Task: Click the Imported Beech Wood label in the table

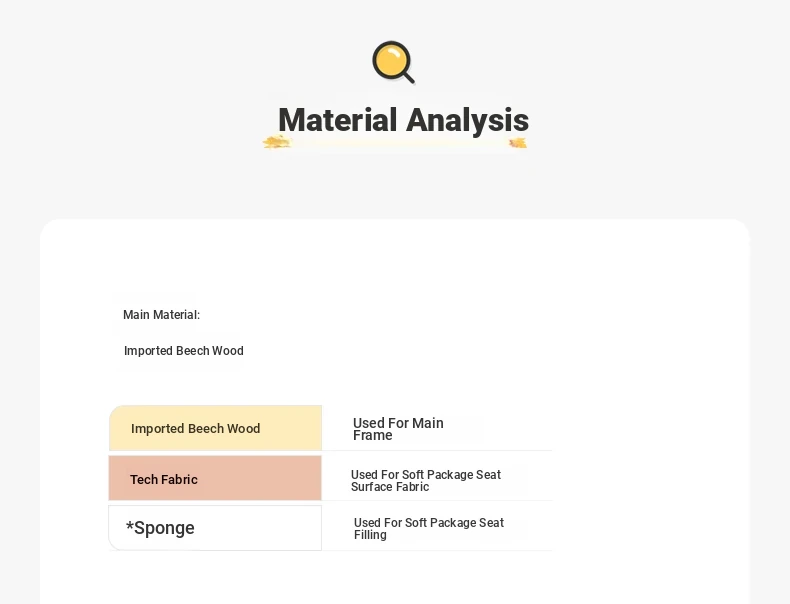Action: coord(195,428)
